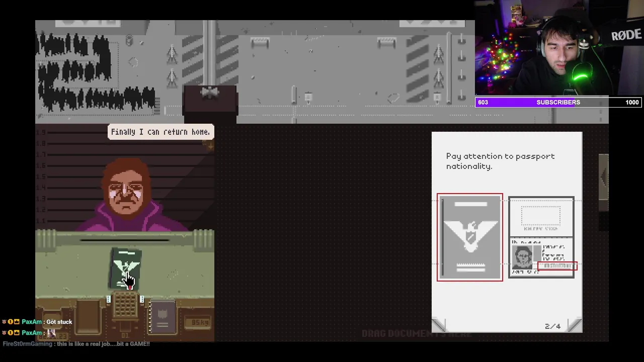Click the FireSt0rmGaming chat username
The width and height of the screenshot is (644, 362).
click(27, 344)
